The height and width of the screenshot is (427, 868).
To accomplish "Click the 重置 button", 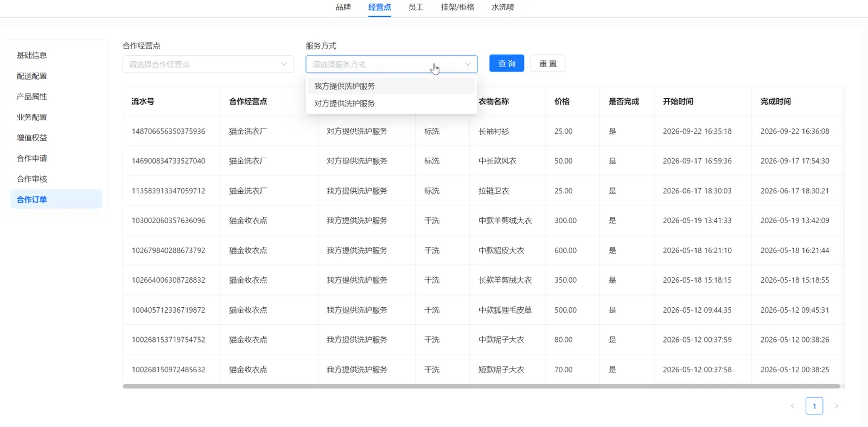I will pyautogui.click(x=548, y=63).
